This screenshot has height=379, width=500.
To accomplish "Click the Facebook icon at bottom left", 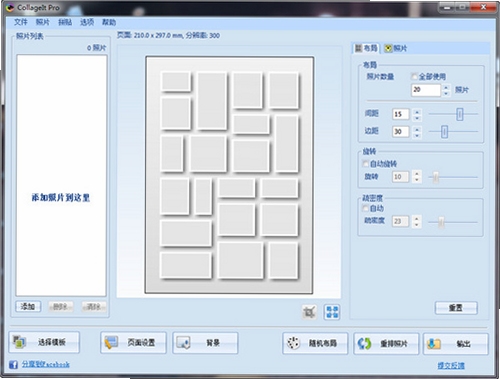I will (13, 364).
